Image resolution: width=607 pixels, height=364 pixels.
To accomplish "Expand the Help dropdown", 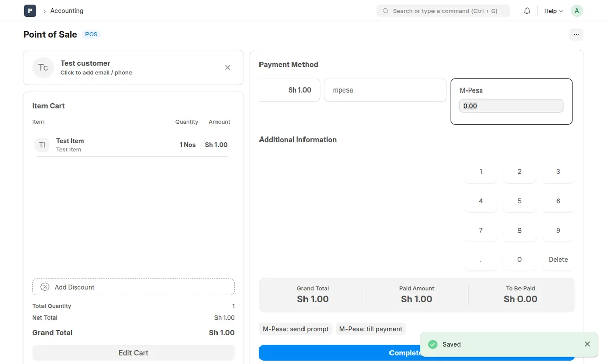I will coord(553,11).
